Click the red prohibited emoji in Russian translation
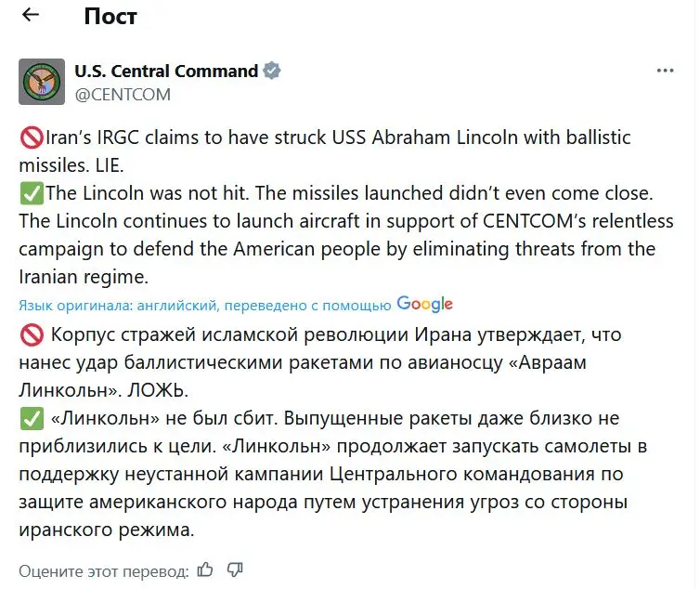Viewport: 700px width, 589px height. tap(30, 334)
